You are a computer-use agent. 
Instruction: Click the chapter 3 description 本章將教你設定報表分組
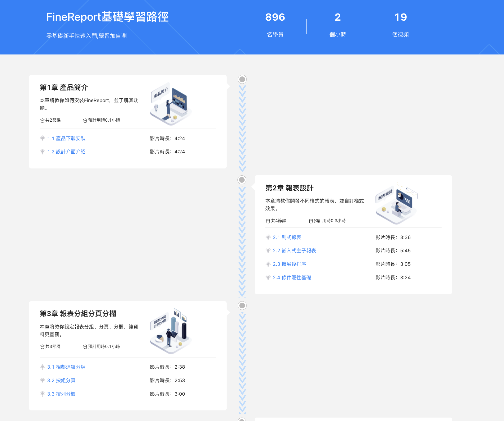[x=89, y=331]
